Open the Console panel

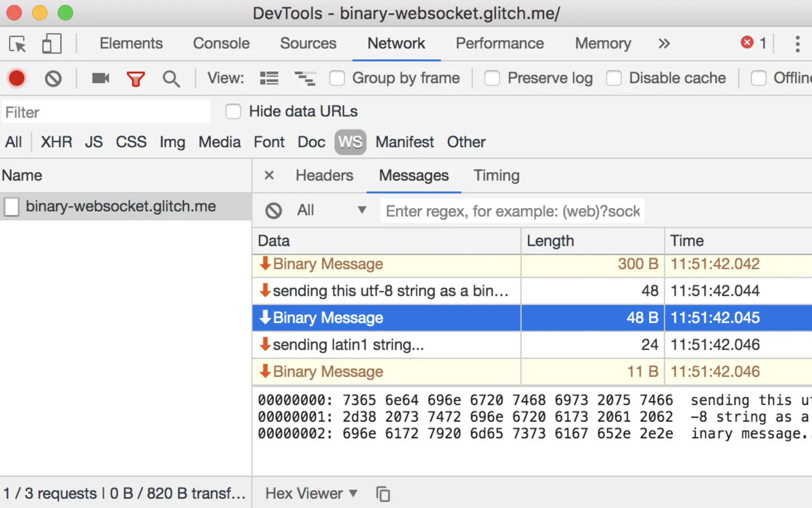(x=221, y=43)
